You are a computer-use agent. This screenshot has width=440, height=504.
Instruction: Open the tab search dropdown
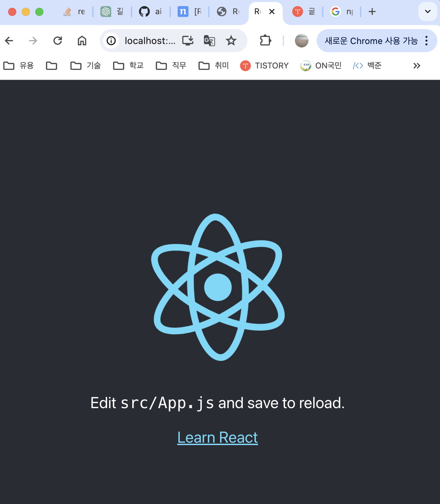tap(428, 12)
